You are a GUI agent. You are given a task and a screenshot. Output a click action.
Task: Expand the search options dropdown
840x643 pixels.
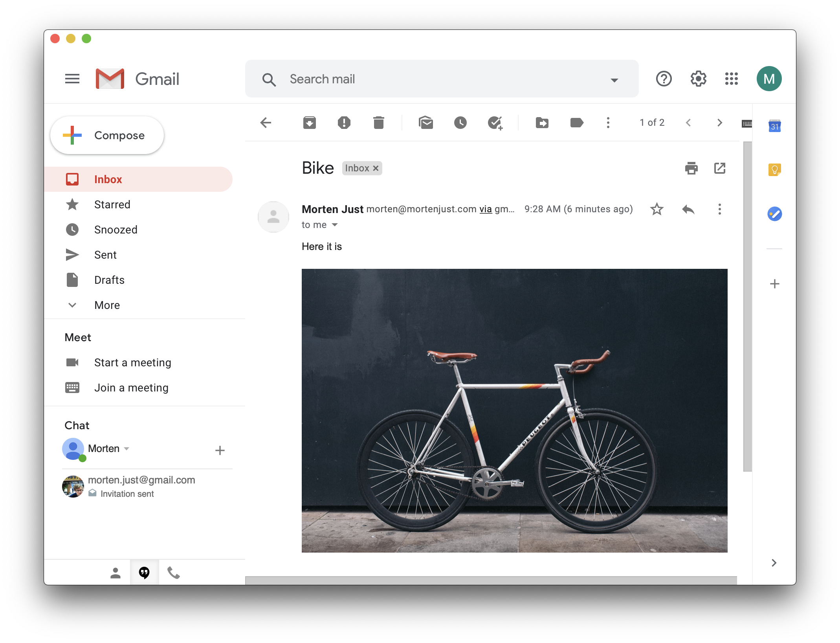click(x=614, y=79)
